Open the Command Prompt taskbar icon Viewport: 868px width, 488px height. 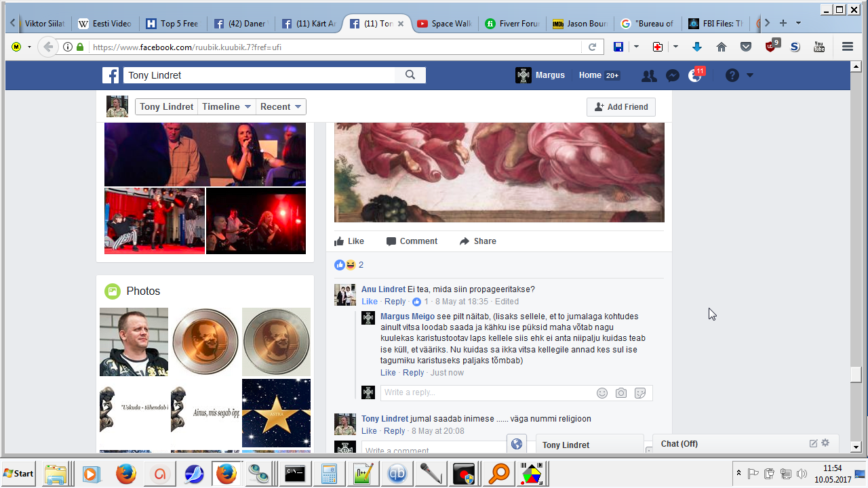[295, 473]
